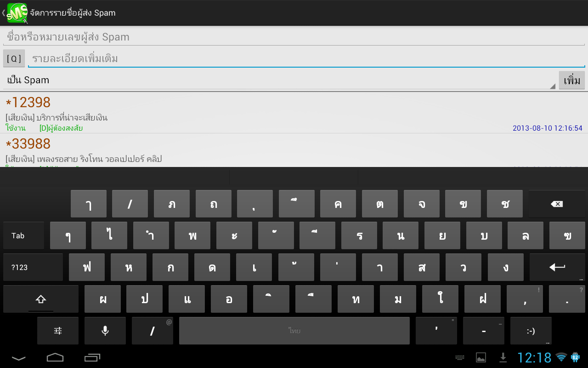Viewport: 588px width, 368px height.
Task: Tap the ไ key on the keyboard
Action: click(x=109, y=236)
